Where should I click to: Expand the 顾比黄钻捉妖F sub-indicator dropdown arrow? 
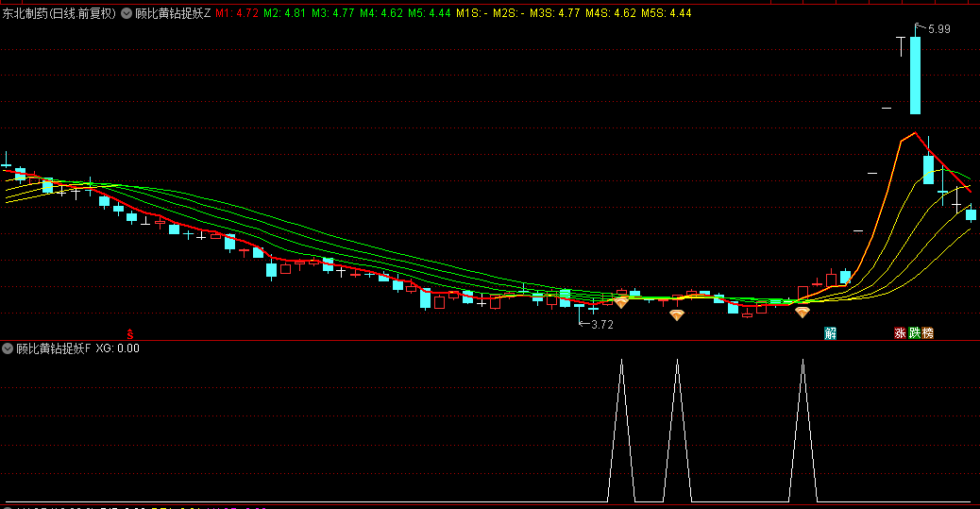coord(8,348)
